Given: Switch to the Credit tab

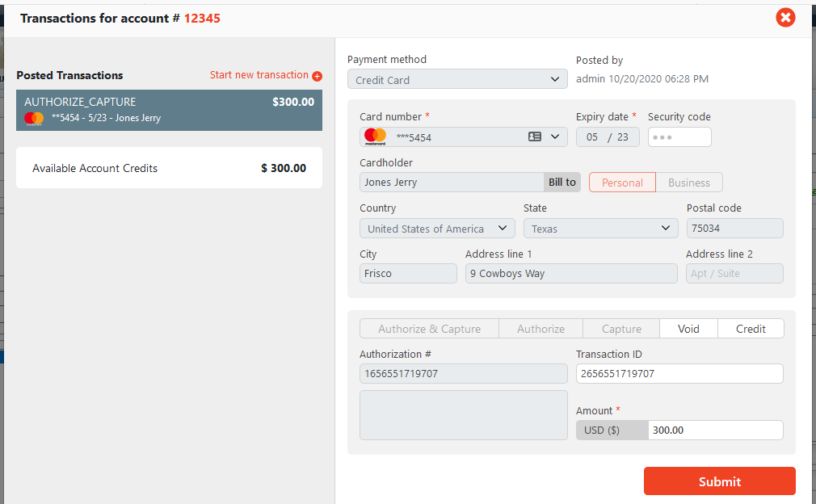Looking at the screenshot, I should click(751, 329).
